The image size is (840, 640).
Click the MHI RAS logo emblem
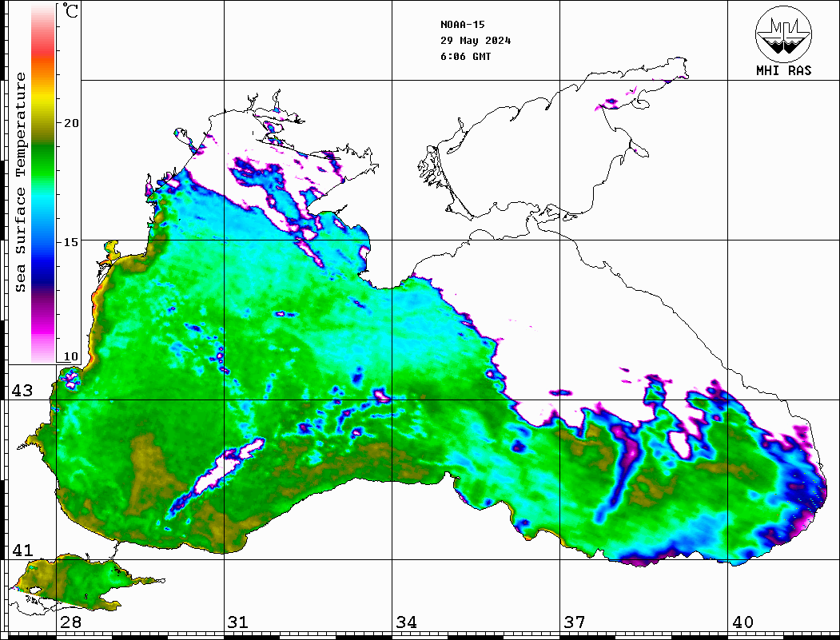click(x=784, y=34)
